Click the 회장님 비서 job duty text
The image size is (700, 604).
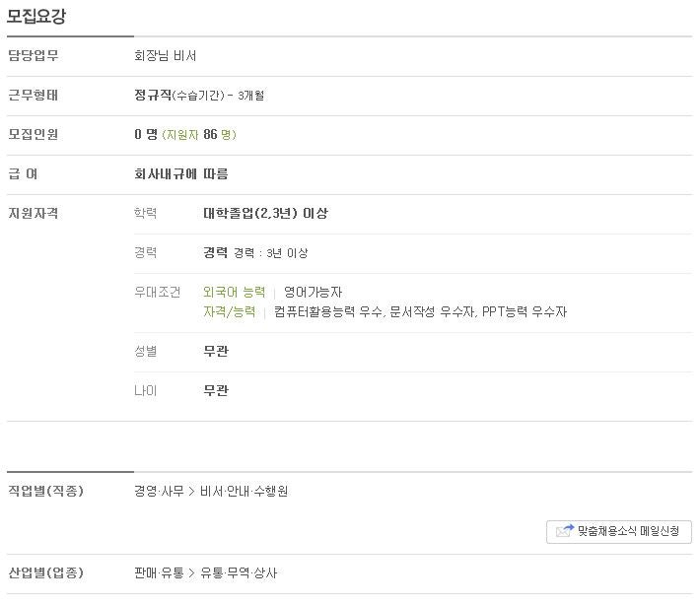166,56
